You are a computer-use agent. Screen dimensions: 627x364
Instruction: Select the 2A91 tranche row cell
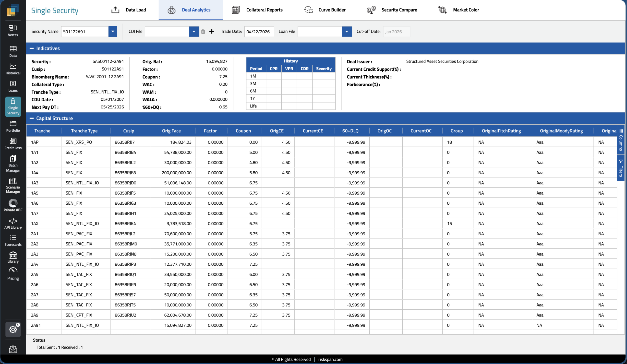tap(44, 325)
